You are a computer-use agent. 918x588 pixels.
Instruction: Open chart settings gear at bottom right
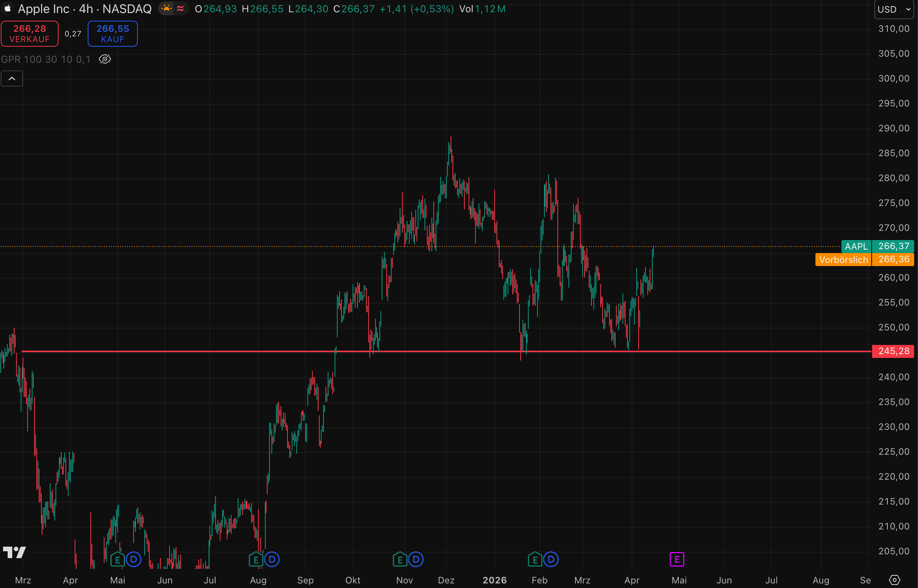pos(894,580)
